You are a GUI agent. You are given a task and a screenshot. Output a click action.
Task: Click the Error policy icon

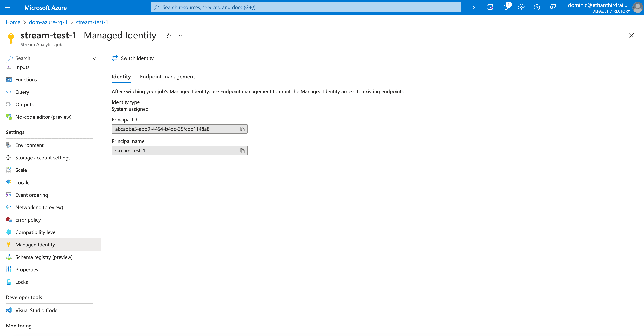(x=9, y=220)
